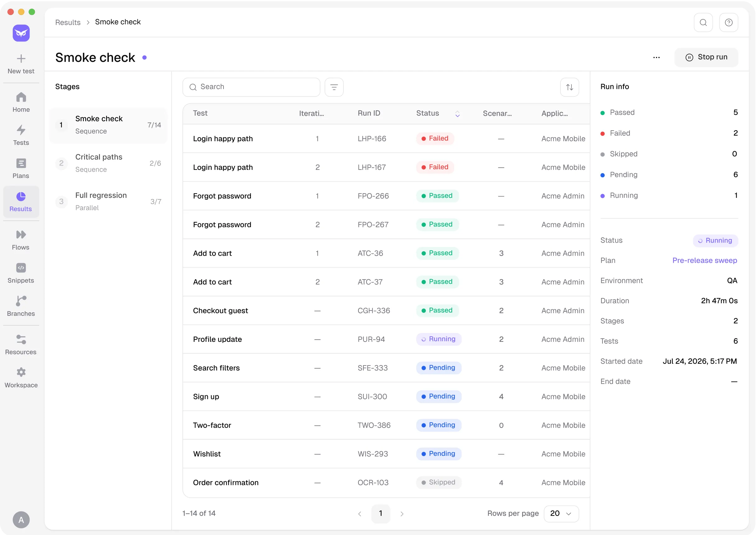Viewport: 756px width, 535px height.
Task: Open the Pre-release sweep plan link
Action: [x=705, y=260]
